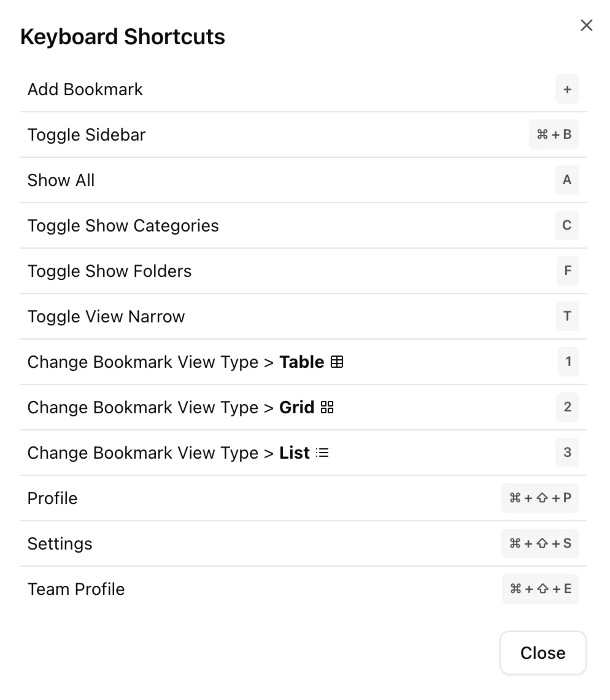
Task: Click the Close button
Action: (542, 653)
